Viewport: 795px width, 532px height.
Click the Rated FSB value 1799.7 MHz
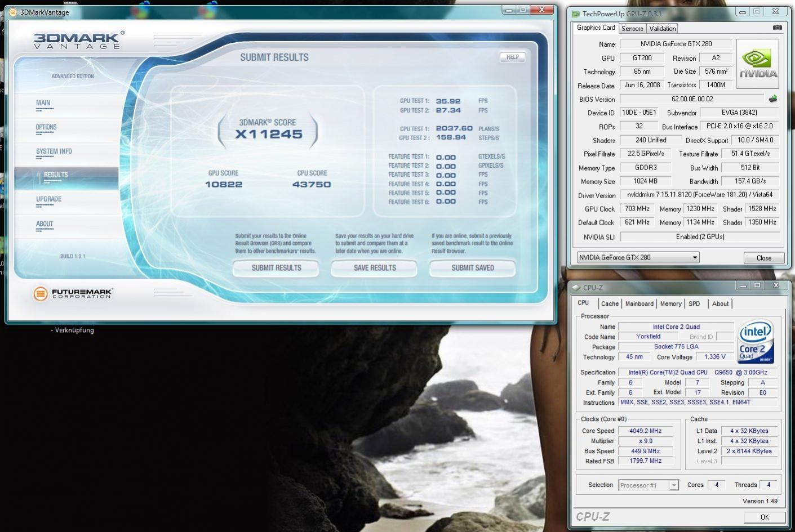(646, 461)
